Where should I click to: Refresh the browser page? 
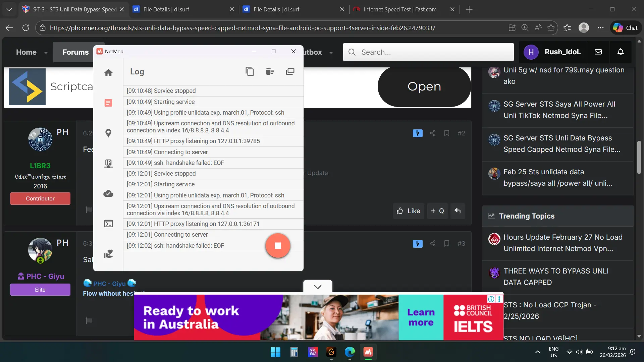tap(26, 28)
